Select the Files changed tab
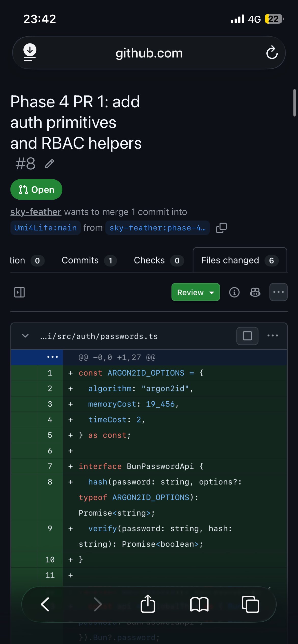This screenshot has width=298, height=644. [x=240, y=260]
